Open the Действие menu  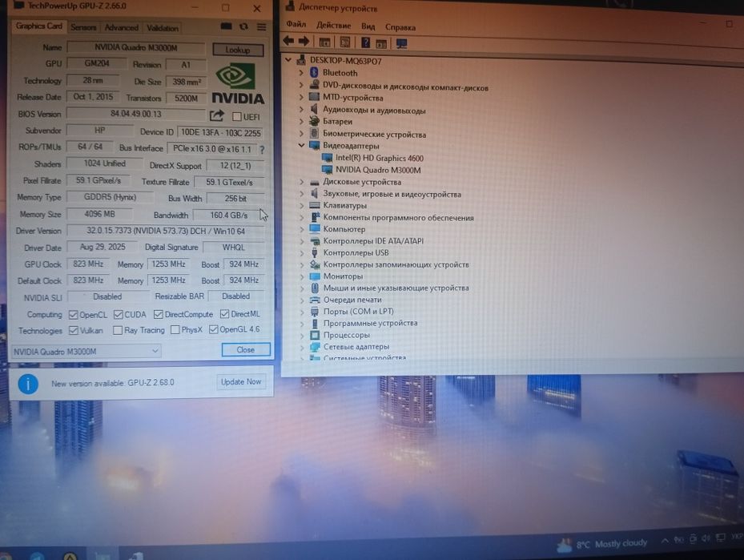pyautogui.click(x=334, y=25)
